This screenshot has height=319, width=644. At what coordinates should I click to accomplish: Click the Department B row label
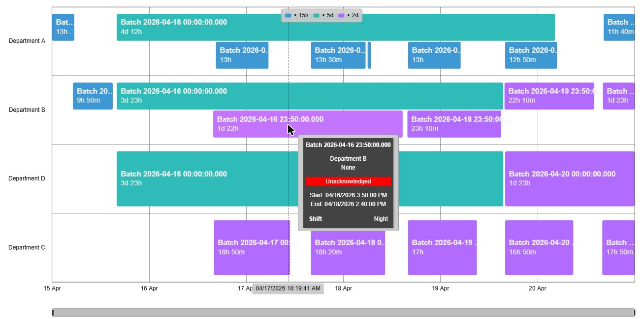click(x=27, y=110)
